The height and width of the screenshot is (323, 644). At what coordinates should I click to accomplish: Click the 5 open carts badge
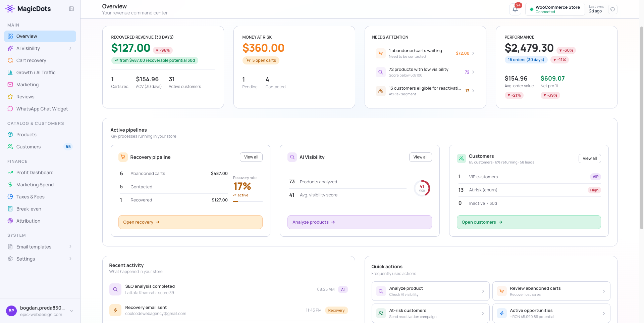coord(261,60)
